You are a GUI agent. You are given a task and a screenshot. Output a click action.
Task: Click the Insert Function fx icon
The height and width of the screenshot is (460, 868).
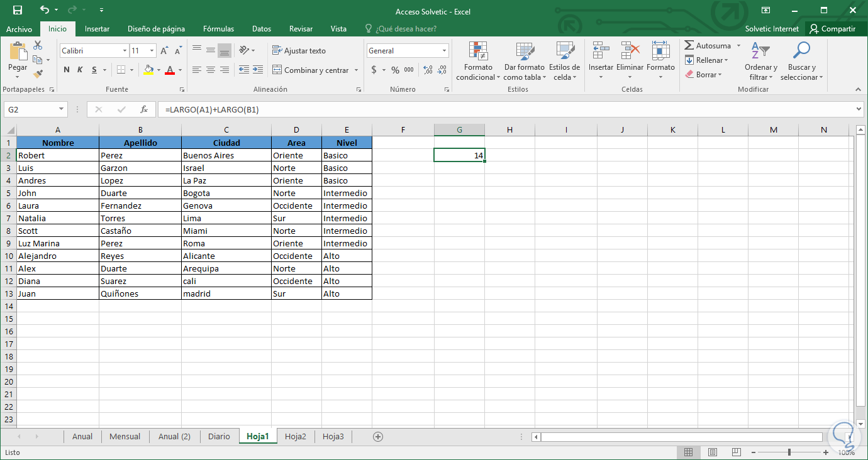pyautogui.click(x=144, y=109)
